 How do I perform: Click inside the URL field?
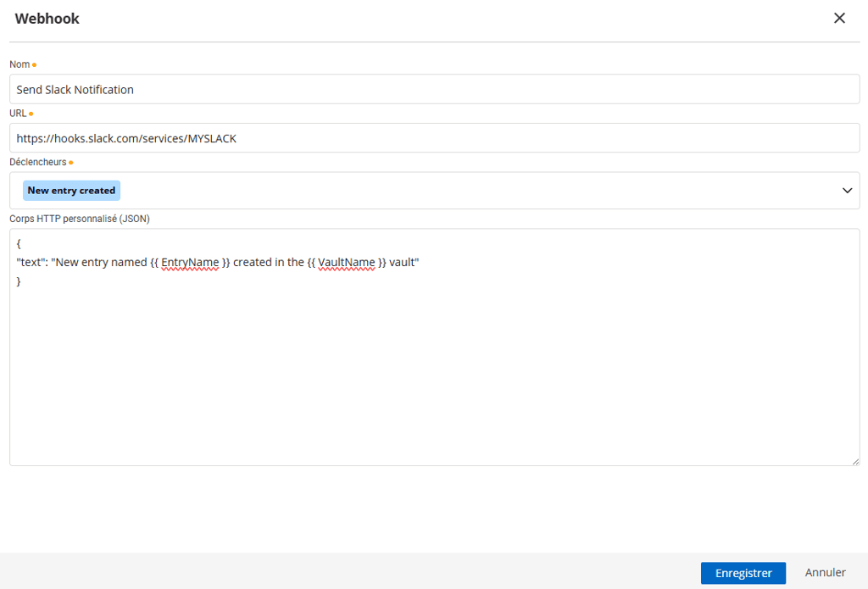pos(339,137)
